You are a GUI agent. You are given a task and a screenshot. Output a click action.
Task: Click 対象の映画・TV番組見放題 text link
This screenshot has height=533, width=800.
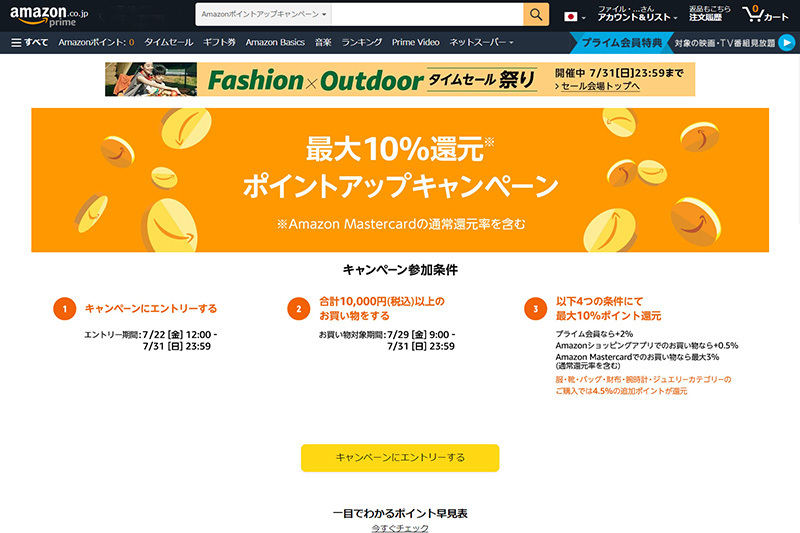[x=724, y=43]
